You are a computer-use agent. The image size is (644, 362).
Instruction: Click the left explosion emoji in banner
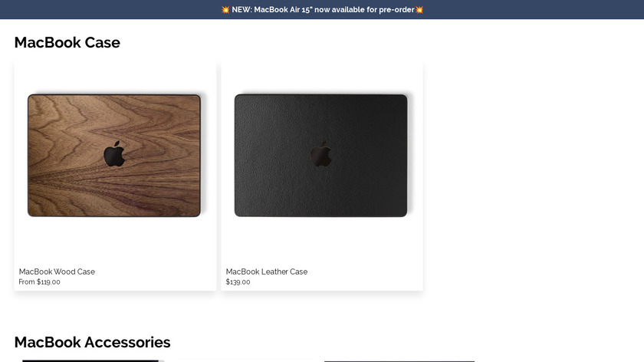[225, 9]
